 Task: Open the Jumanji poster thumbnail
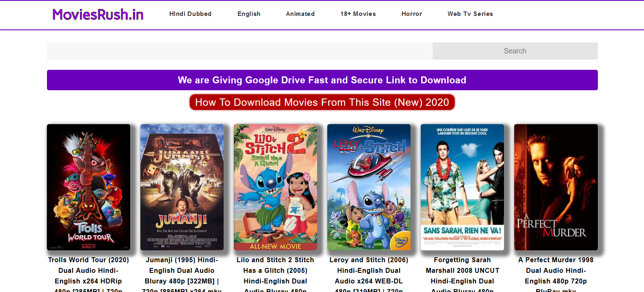(182, 187)
